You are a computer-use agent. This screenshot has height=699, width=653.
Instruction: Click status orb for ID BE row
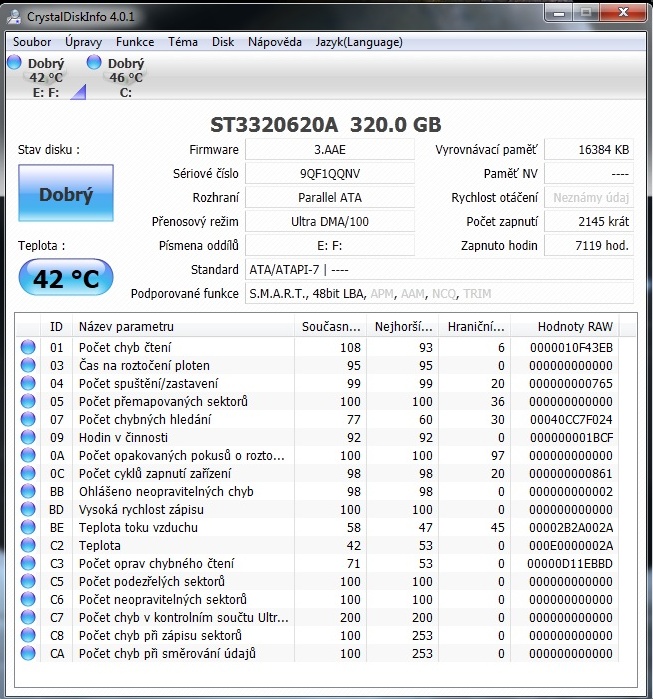(x=28, y=527)
